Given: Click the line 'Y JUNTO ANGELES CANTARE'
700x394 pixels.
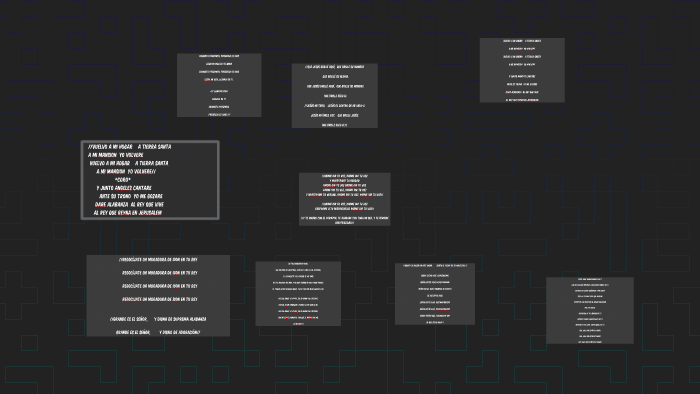Looking at the screenshot, I should click(x=124, y=188).
